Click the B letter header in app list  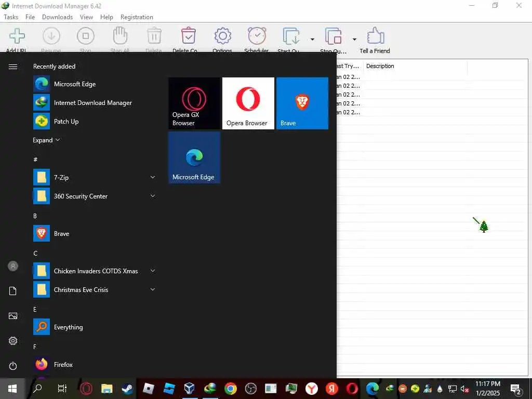coord(35,216)
